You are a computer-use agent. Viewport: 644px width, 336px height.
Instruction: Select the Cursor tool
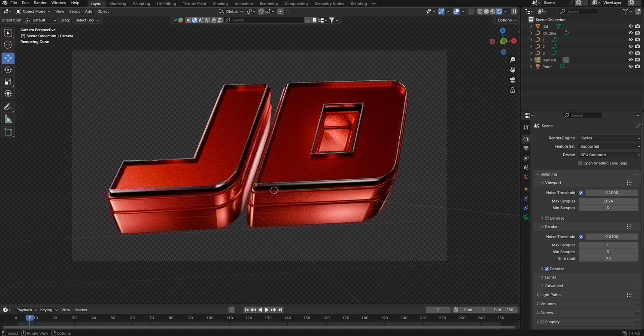click(x=8, y=45)
